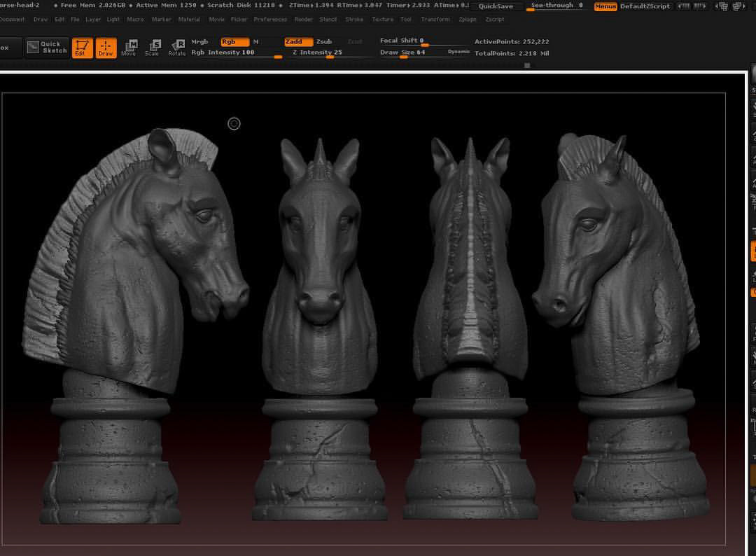Click the DefaultZScript button
The image size is (756, 556).
[645, 6]
